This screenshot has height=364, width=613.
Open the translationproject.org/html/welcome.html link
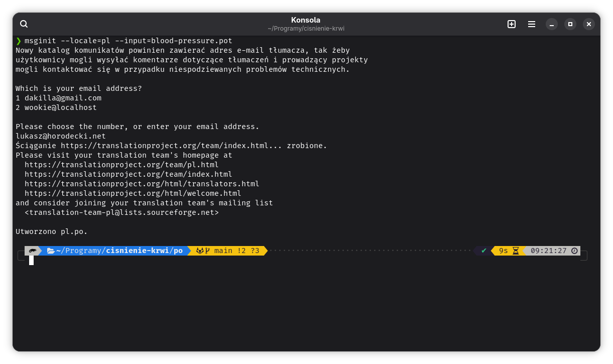[133, 193]
